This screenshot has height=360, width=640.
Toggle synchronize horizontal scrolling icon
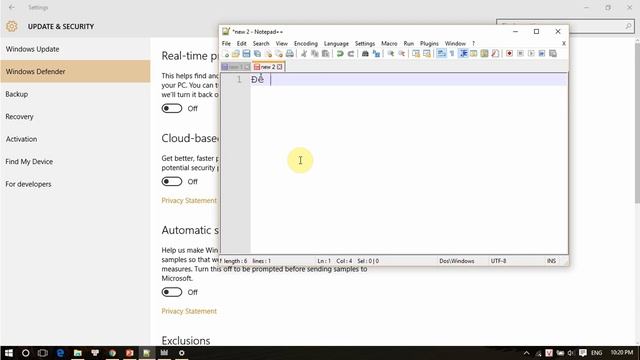click(427, 53)
